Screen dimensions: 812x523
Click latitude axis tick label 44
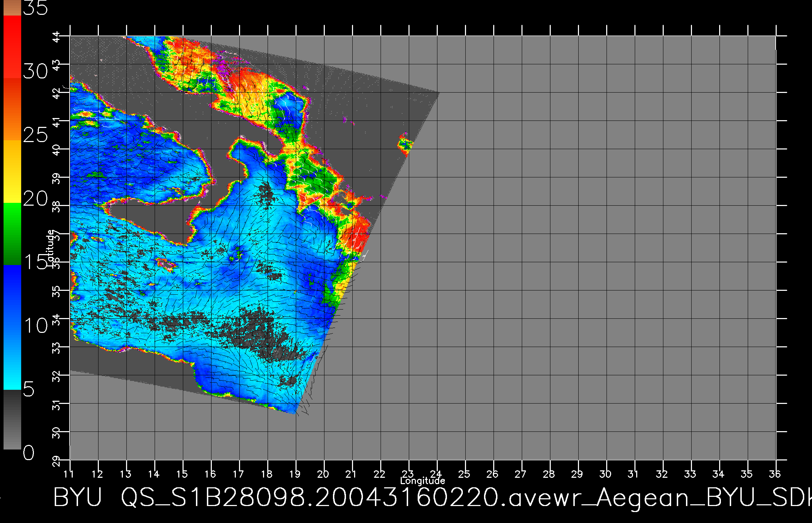[x=56, y=37]
